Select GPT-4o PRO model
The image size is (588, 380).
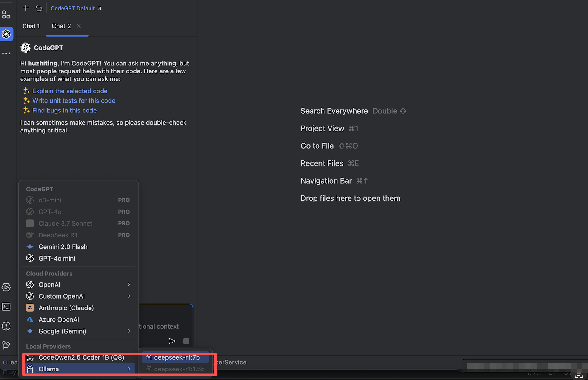78,212
